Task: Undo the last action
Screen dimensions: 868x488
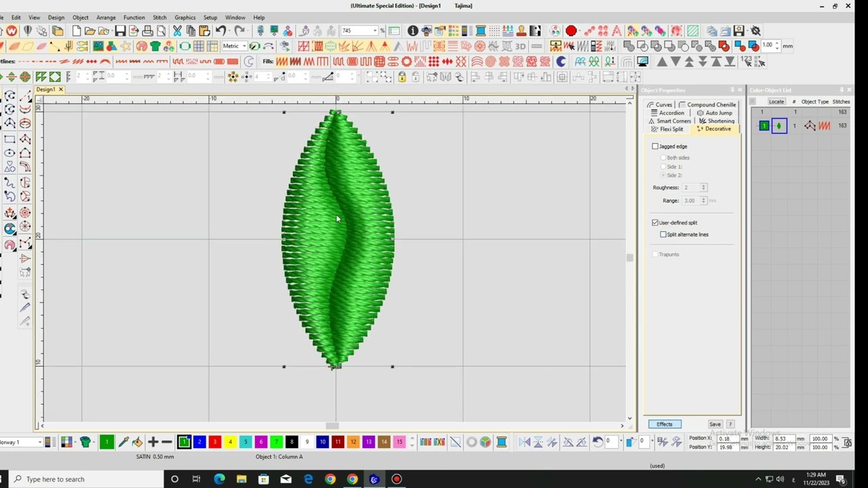Action: [220, 31]
